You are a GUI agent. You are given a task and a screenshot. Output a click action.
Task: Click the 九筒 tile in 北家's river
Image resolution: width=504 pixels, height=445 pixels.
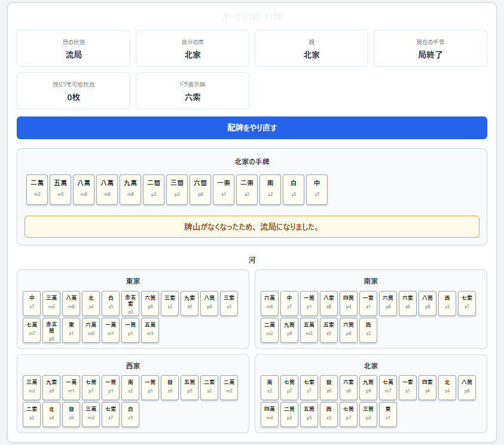pos(368,388)
